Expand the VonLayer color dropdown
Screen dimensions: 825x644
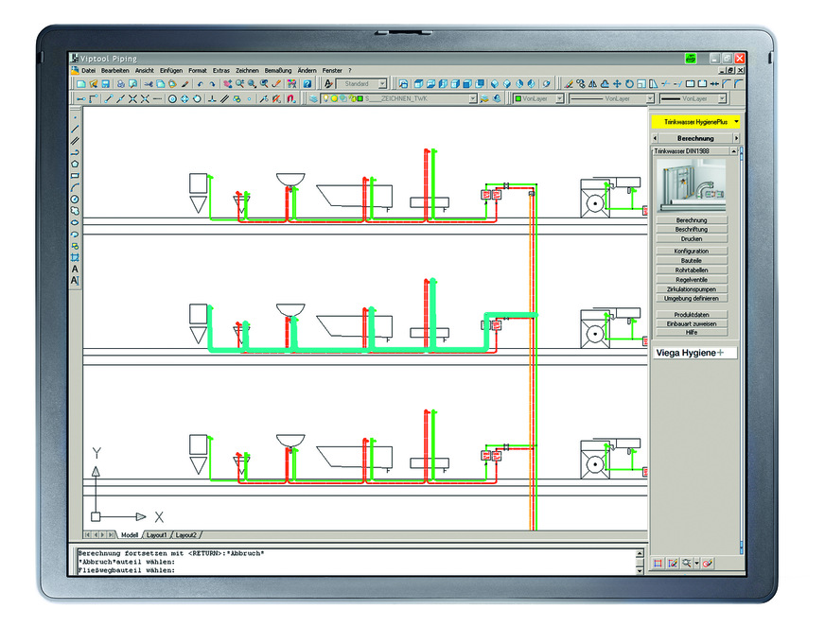pyautogui.click(x=559, y=98)
